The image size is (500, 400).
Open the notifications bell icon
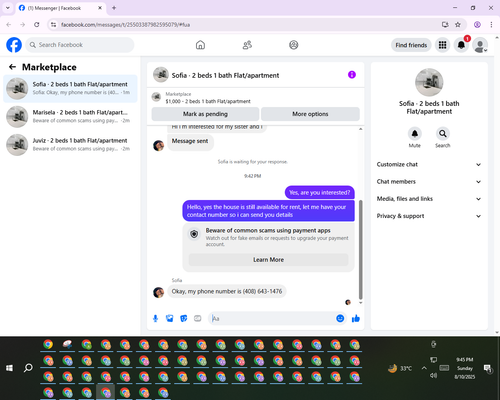(x=461, y=45)
